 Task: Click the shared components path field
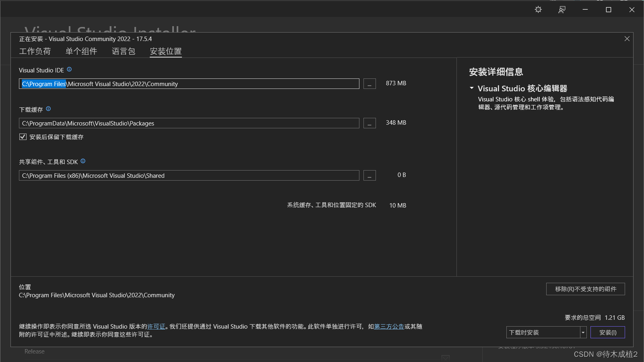pyautogui.click(x=189, y=175)
